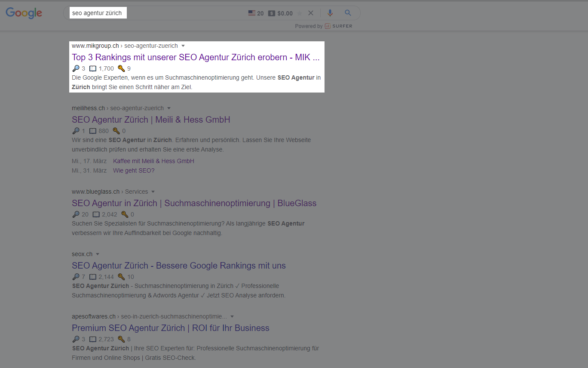Click key icon under MIK result
This screenshot has height=368, width=588.
[121, 68]
